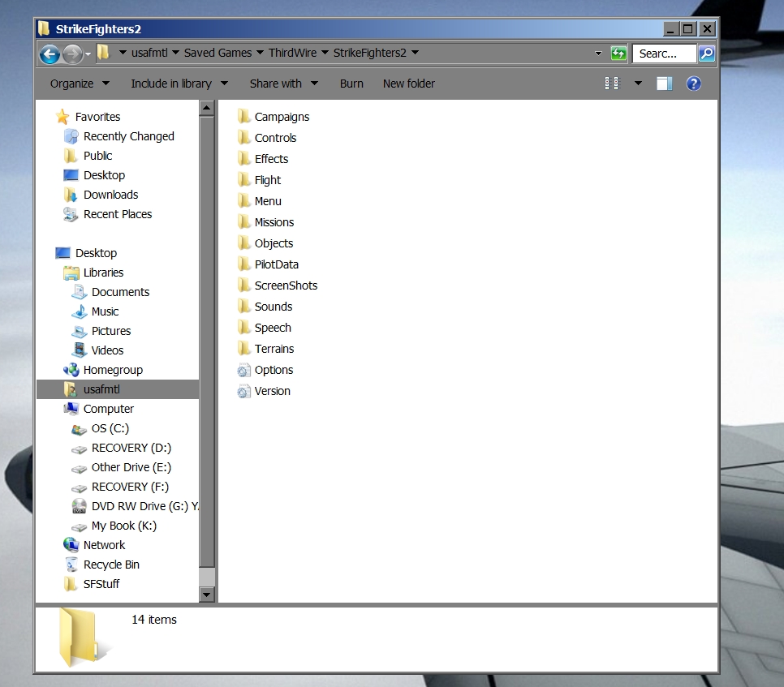Select the Campaigns folder icon
This screenshot has height=687, width=784.
(243, 117)
